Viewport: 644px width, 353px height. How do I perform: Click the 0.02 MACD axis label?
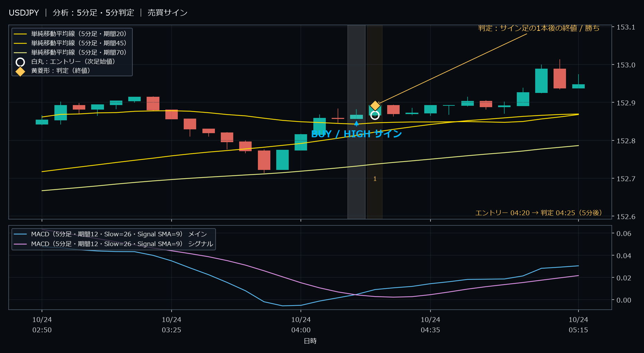pyautogui.click(x=624, y=278)
